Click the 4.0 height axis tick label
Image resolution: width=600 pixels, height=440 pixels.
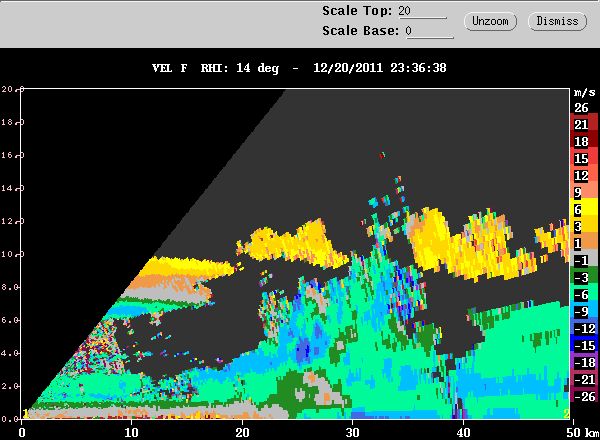point(9,353)
